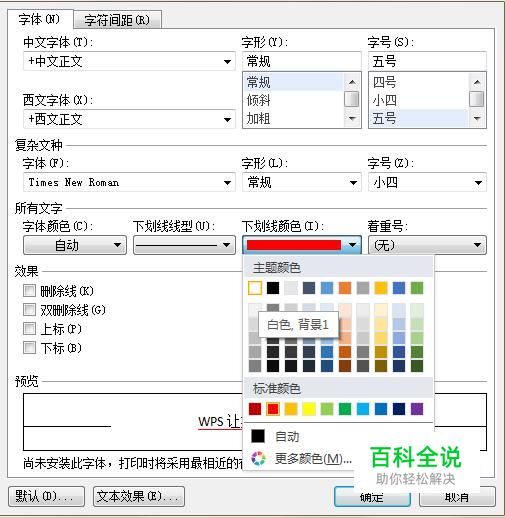
Task: Choose light green standard color
Action: (x=327, y=409)
